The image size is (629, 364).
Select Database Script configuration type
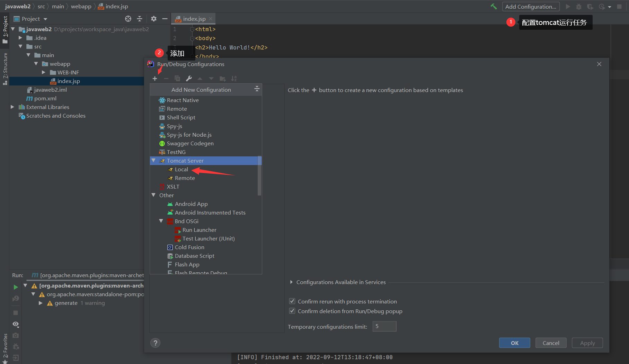point(191,256)
